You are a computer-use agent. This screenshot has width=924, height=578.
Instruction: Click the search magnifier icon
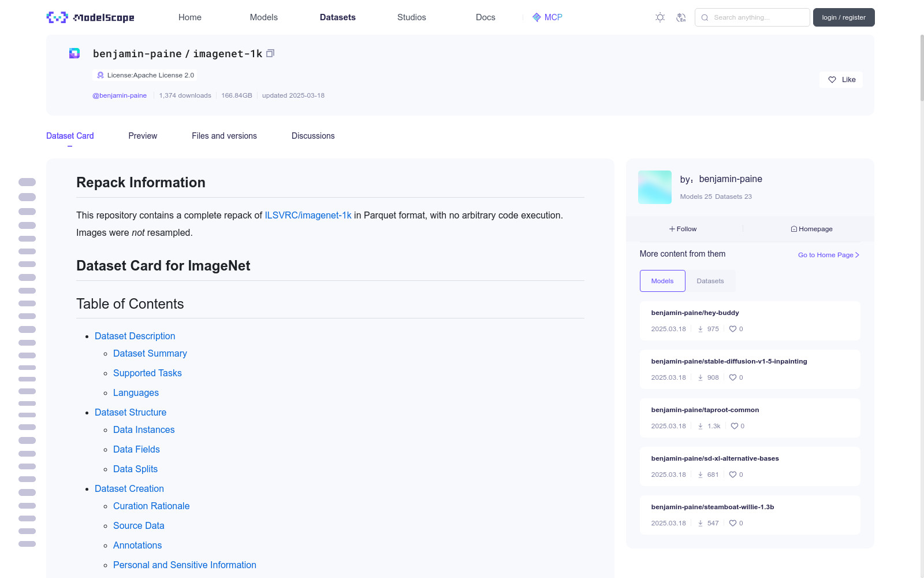(705, 17)
